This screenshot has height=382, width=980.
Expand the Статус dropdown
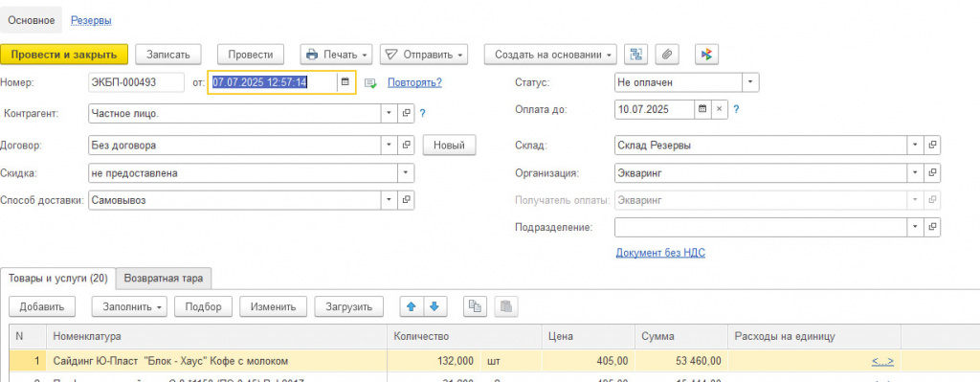coord(750,82)
